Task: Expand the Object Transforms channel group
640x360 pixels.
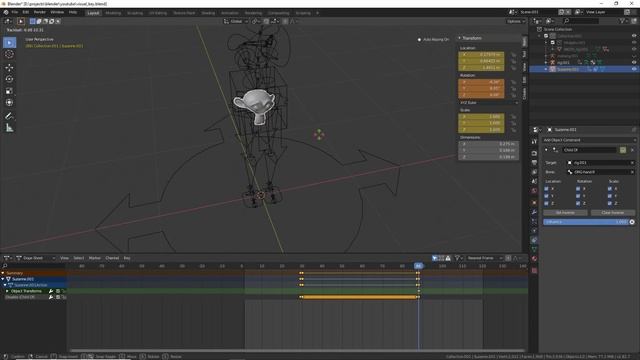Action: (x=7, y=291)
